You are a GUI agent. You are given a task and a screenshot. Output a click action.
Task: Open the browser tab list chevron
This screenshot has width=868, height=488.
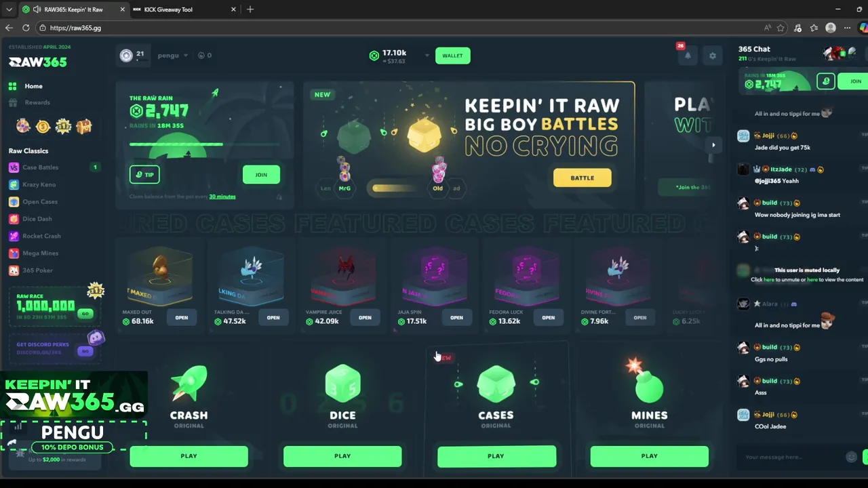pos(8,9)
